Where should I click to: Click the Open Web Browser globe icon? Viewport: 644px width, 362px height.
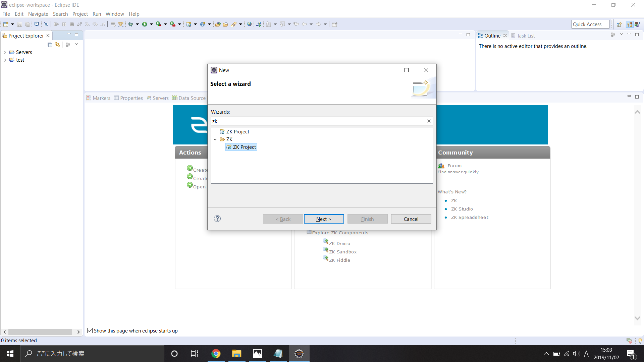point(249,24)
